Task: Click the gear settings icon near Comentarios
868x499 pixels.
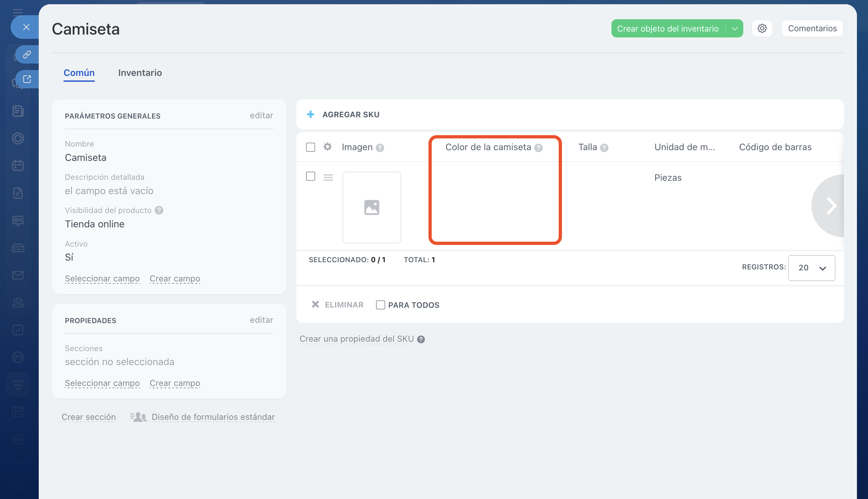Action: tap(762, 28)
